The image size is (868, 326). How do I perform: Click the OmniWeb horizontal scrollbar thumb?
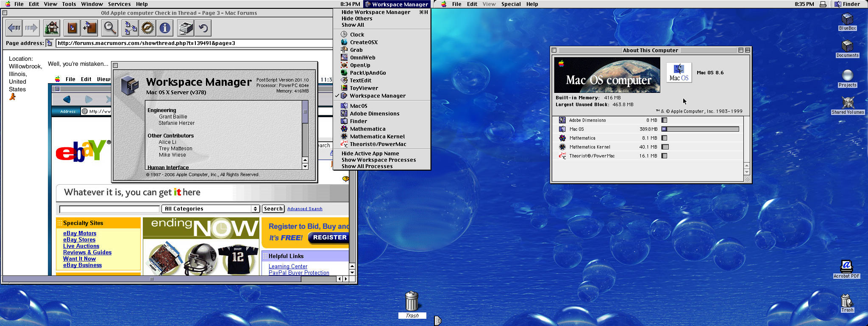pyautogui.click(x=152, y=279)
